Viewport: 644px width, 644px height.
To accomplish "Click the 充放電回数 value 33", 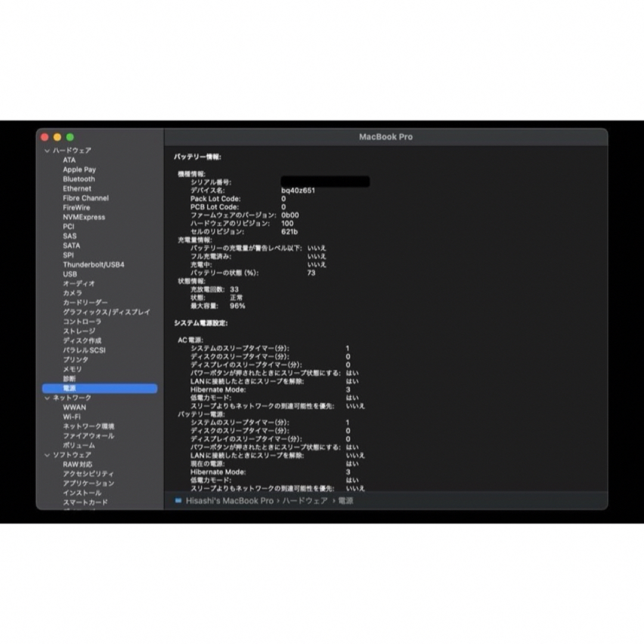I will point(234,290).
